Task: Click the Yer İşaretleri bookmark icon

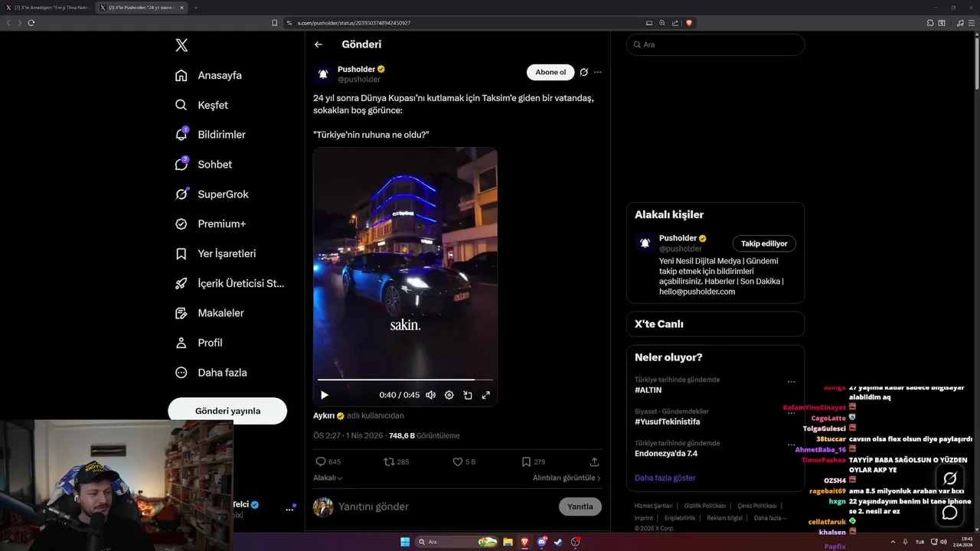Action: click(181, 253)
